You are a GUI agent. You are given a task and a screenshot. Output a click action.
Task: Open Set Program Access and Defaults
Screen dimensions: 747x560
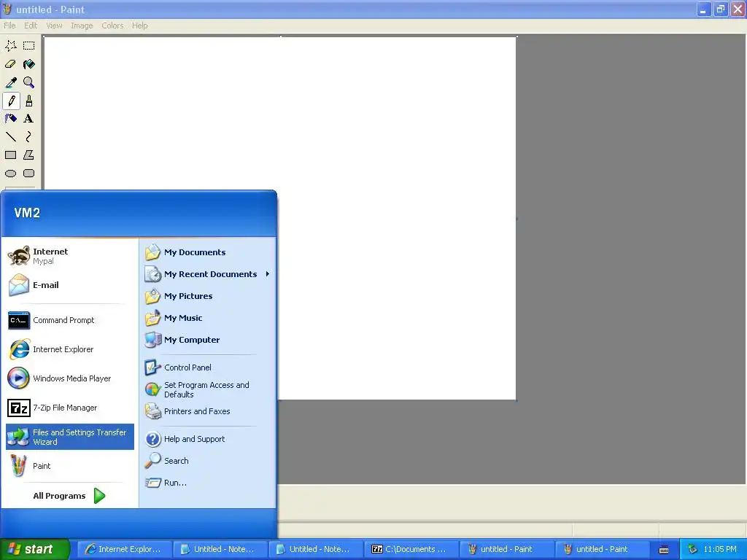(x=208, y=389)
